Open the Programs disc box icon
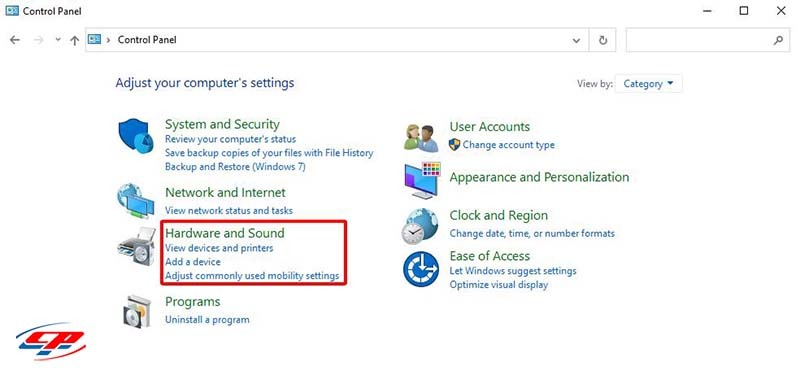The height and width of the screenshot is (375, 800). click(x=137, y=311)
